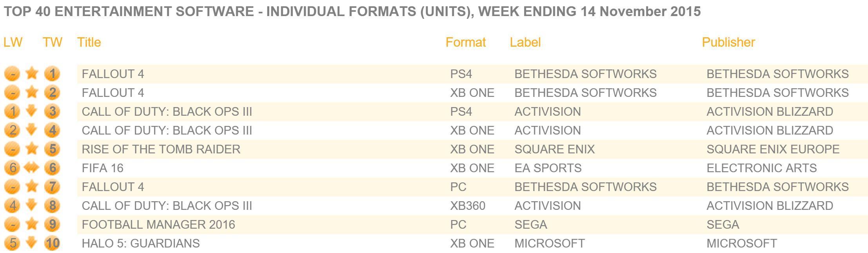Click the Label column header
868x253 pixels.
[x=525, y=42]
